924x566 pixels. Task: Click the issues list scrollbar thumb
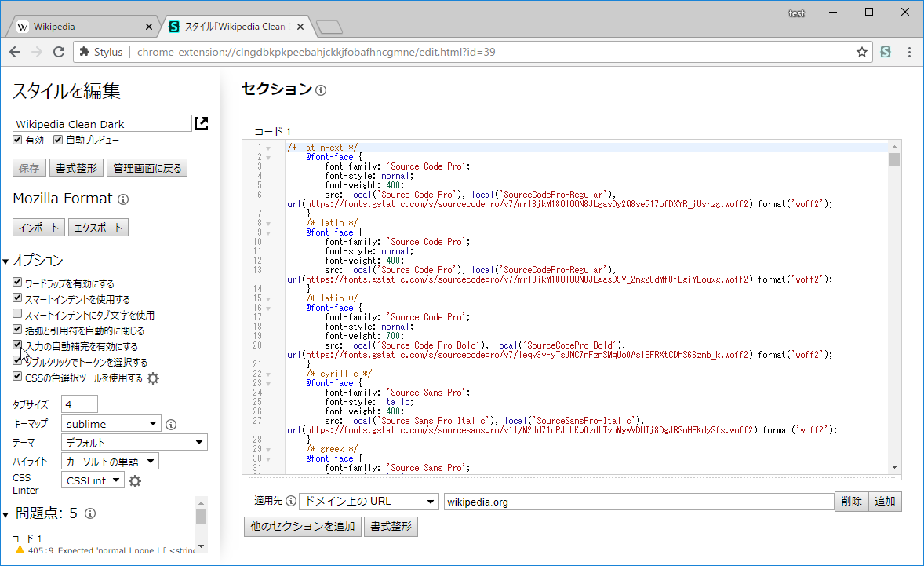pos(201,517)
